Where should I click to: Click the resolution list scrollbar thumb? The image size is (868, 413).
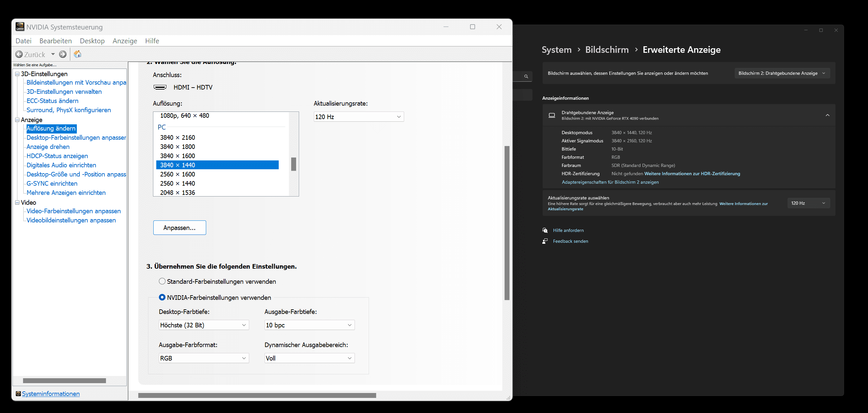[293, 164]
